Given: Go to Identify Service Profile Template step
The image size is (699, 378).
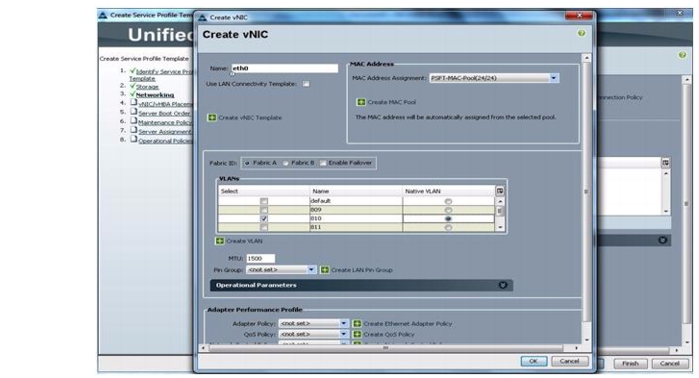Looking at the screenshot, I should (x=164, y=72).
